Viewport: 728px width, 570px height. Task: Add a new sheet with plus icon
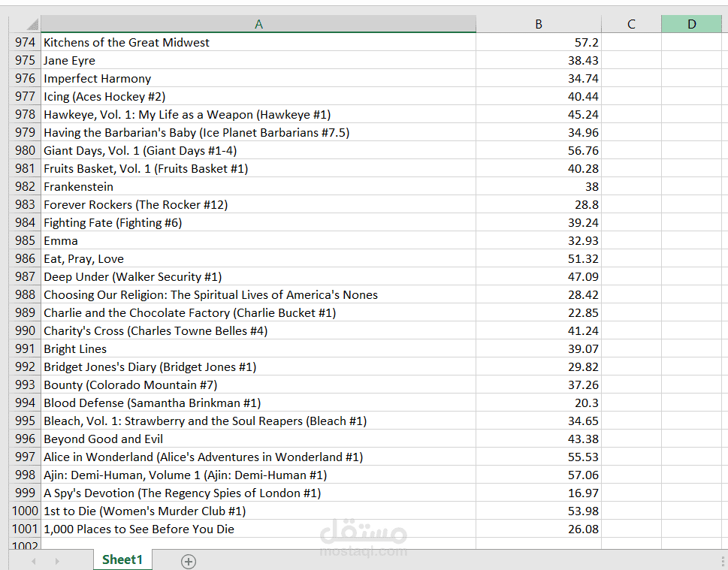[189, 561]
